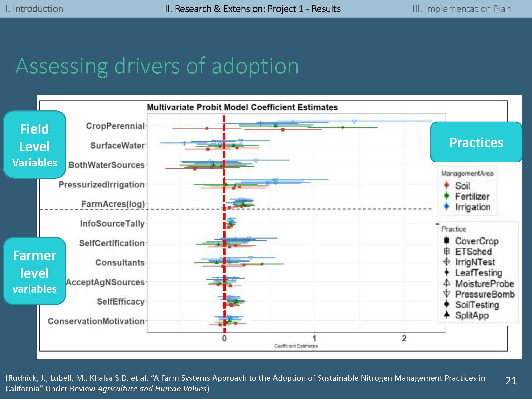This screenshot has width=532, height=399.
Task: Click the Field Level Variables box
Action: (35, 145)
